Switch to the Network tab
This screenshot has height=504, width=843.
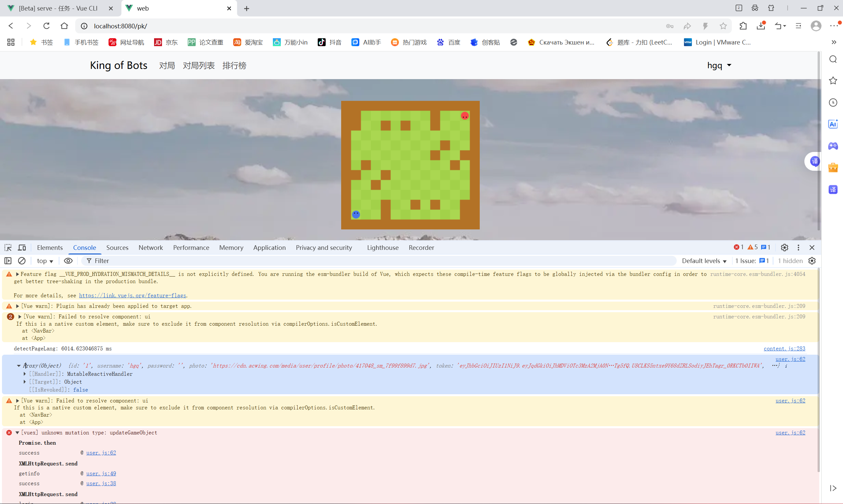(x=150, y=248)
